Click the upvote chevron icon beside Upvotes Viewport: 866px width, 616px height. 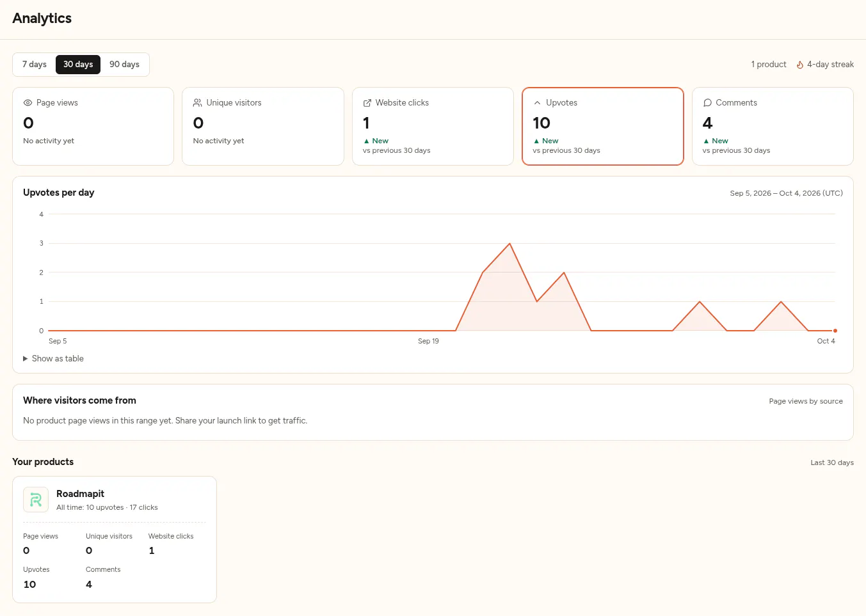tap(537, 102)
